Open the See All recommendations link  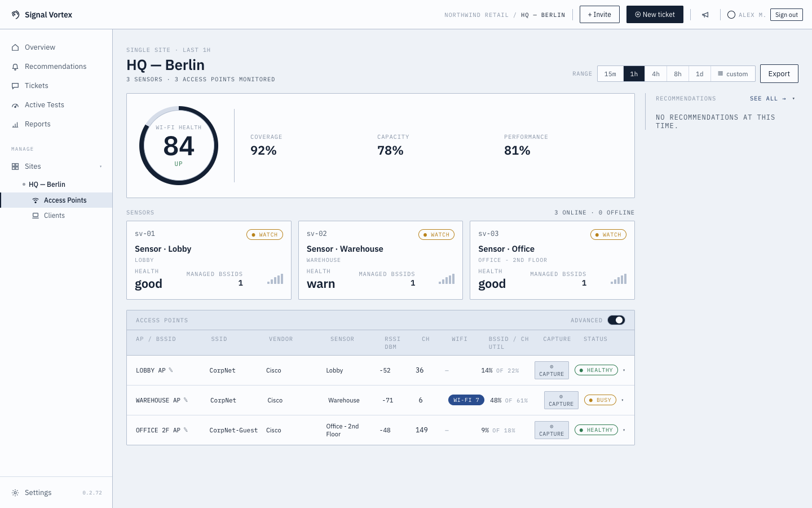pyautogui.click(x=768, y=99)
